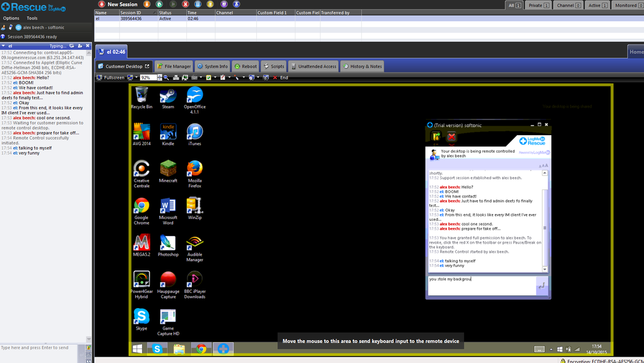Click the red End session X in toolbar
The width and height of the screenshot is (644, 363).
coord(275,78)
